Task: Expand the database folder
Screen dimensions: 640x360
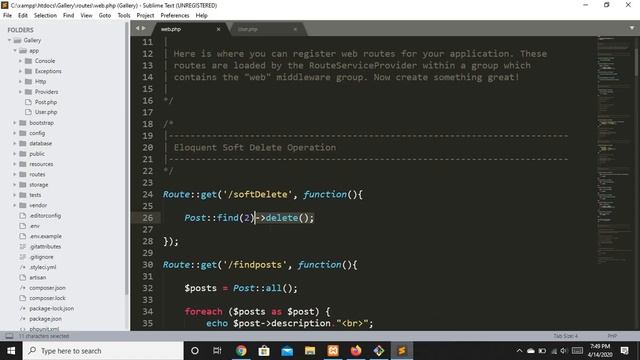Action: (x=15, y=143)
